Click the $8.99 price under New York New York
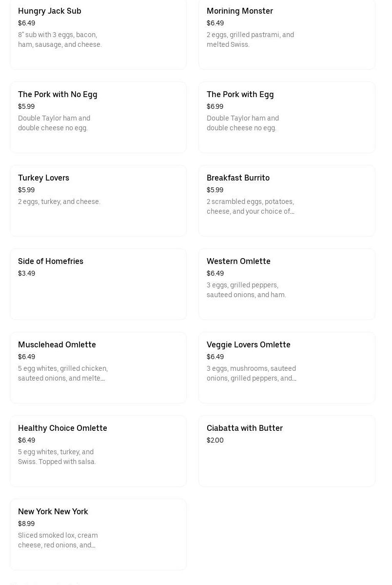Screen dimensions: 392x585 pyautogui.click(x=26, y=524)
